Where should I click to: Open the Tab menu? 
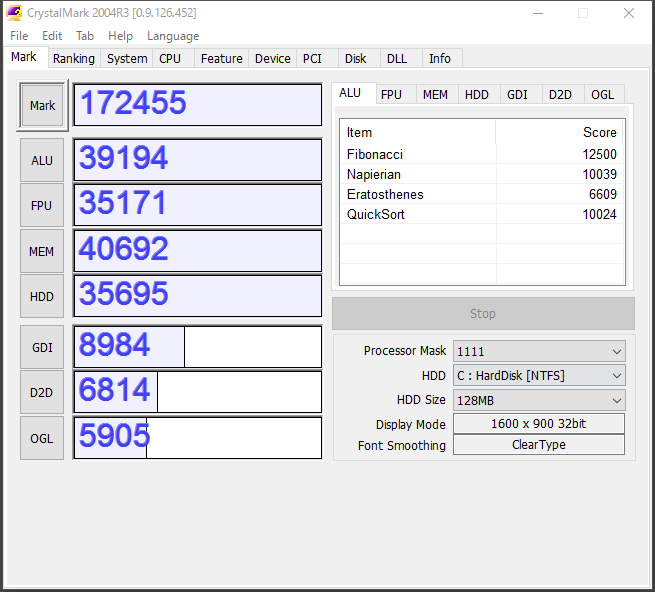coord(85,36)
